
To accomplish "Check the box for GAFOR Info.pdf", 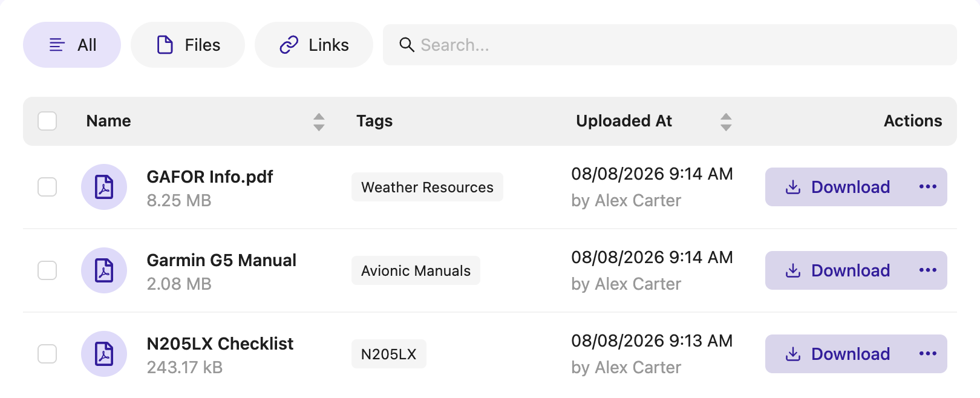I will tap(47, 187).
